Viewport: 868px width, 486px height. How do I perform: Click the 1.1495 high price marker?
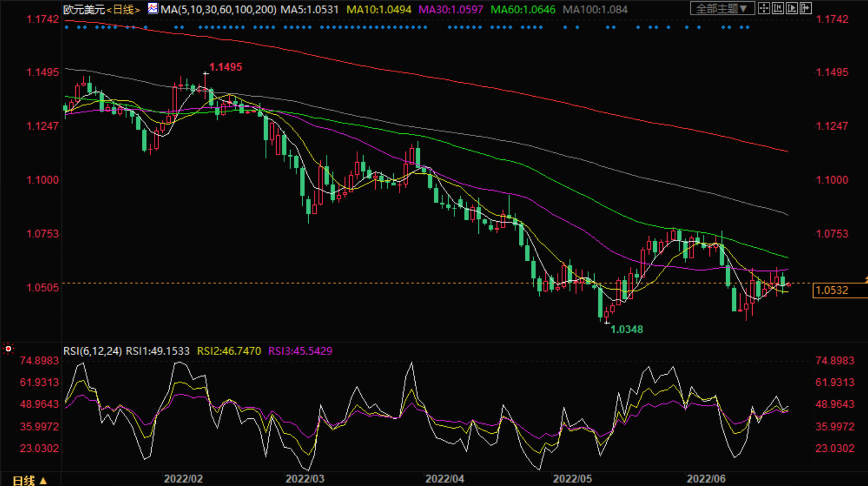[225, 67]
